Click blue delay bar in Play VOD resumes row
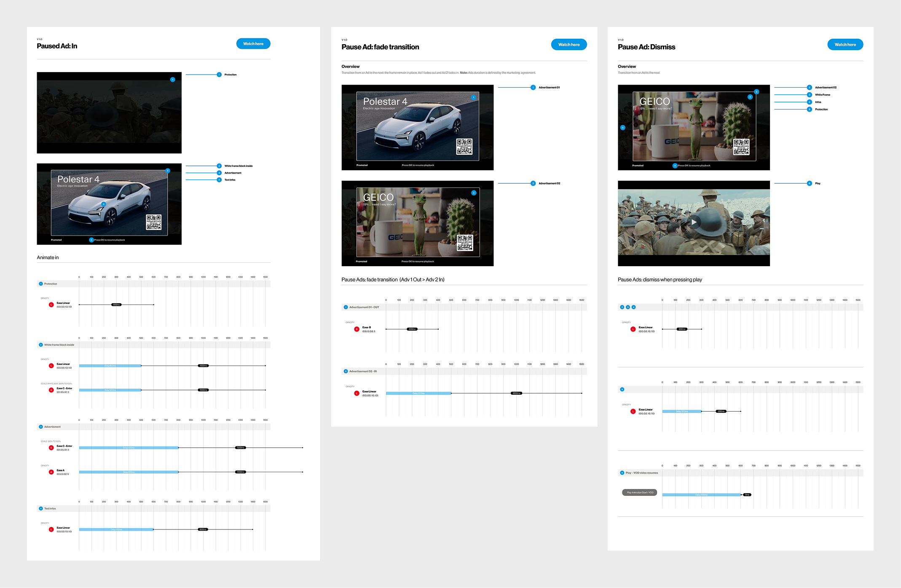The width and height of the screenshot is (901, 588). tap(701, 495)
